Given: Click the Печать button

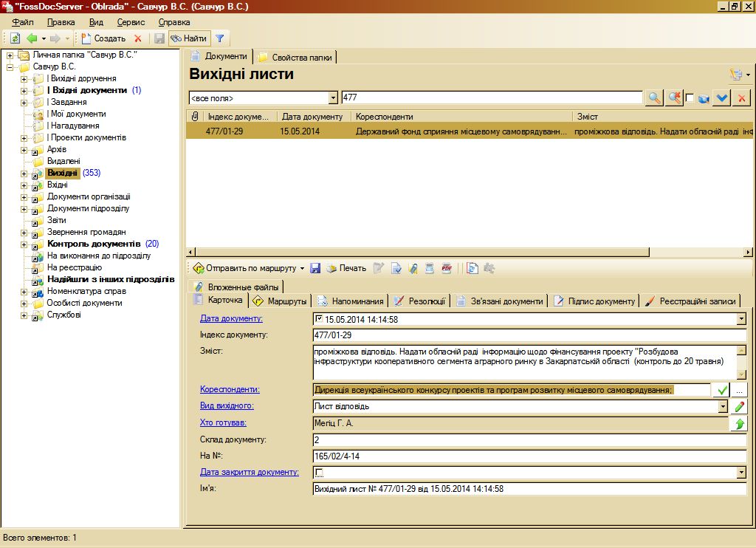Looking at the screenshot, I should click(346, 268).
